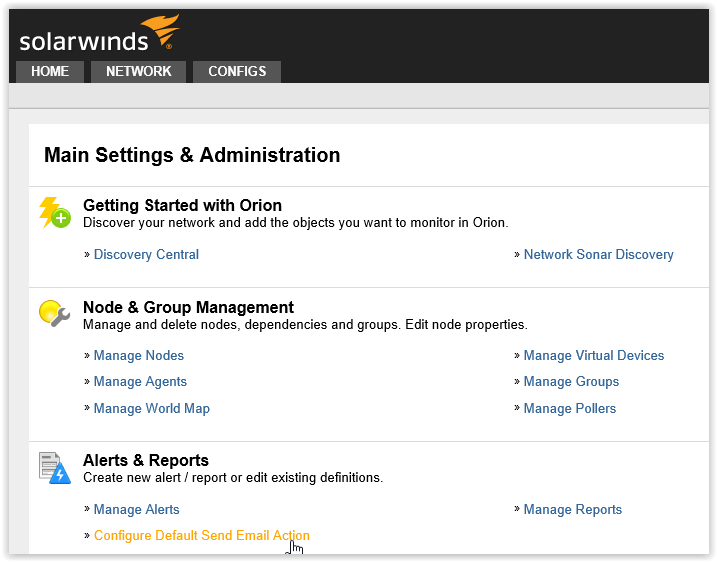This screenshot has width=717, height=562.
Task: Open Manage Reports link
Action: (573, 509)
